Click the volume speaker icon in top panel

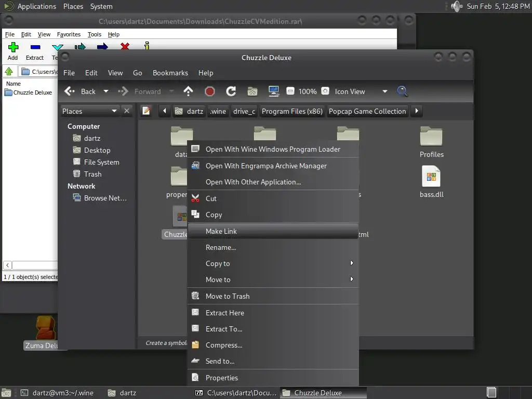coord(457,6)
